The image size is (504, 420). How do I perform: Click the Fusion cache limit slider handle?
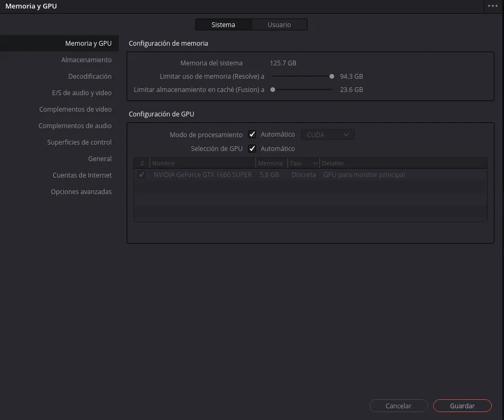coord(273,90)
